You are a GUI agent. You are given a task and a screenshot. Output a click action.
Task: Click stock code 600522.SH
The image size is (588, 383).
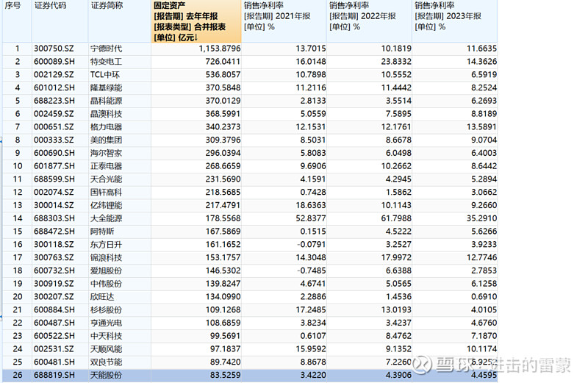pos(54,336)
